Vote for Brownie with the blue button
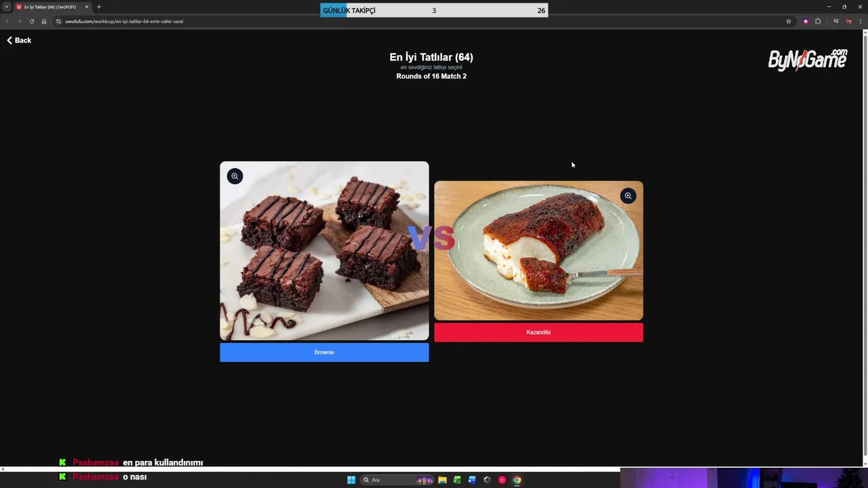Screen dimensions: 868x488 [324, 352]
